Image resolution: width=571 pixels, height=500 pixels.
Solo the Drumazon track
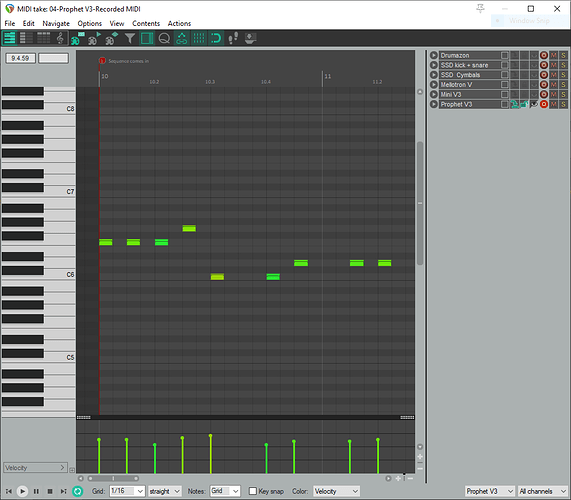pyautogui.click(x=563, y=55)
